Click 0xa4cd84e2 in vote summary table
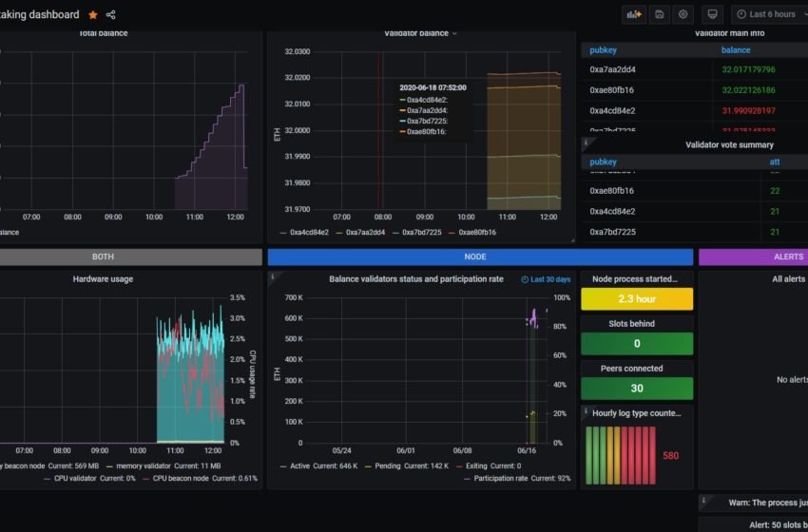 612,211
